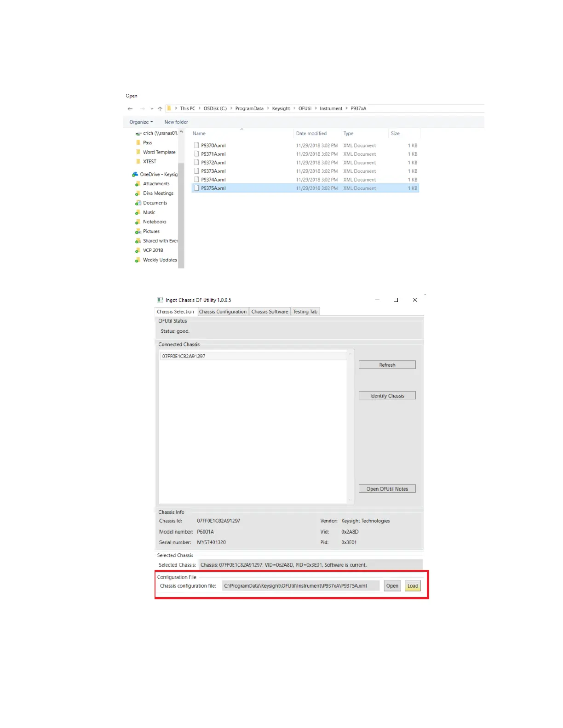563x728 pixels.
Task: Click the Ingot Chassis OF Utility app icon
Action: [160, 300]
